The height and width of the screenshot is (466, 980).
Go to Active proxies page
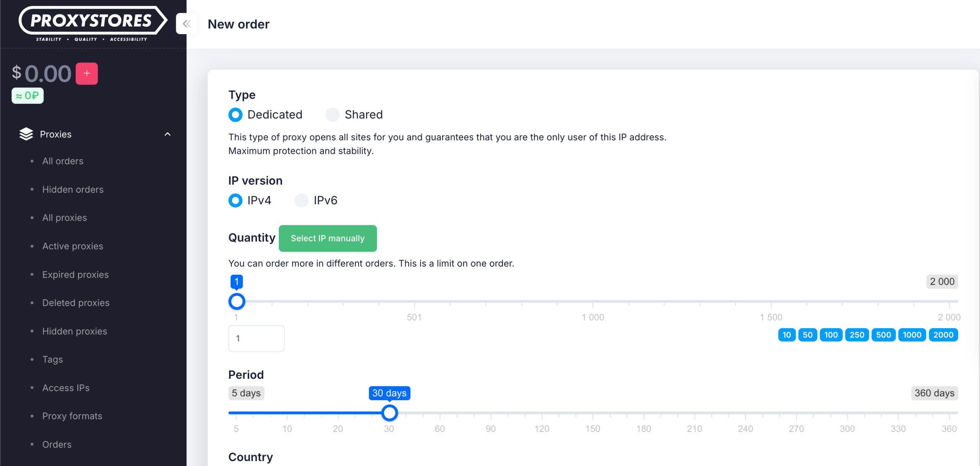coord(73,246)
